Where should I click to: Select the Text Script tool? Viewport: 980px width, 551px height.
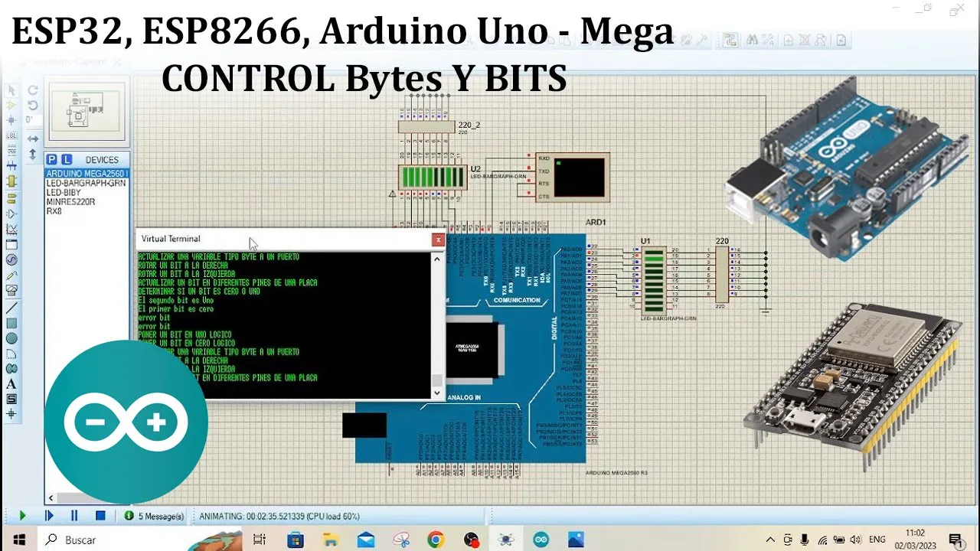[x=11, y=151]
